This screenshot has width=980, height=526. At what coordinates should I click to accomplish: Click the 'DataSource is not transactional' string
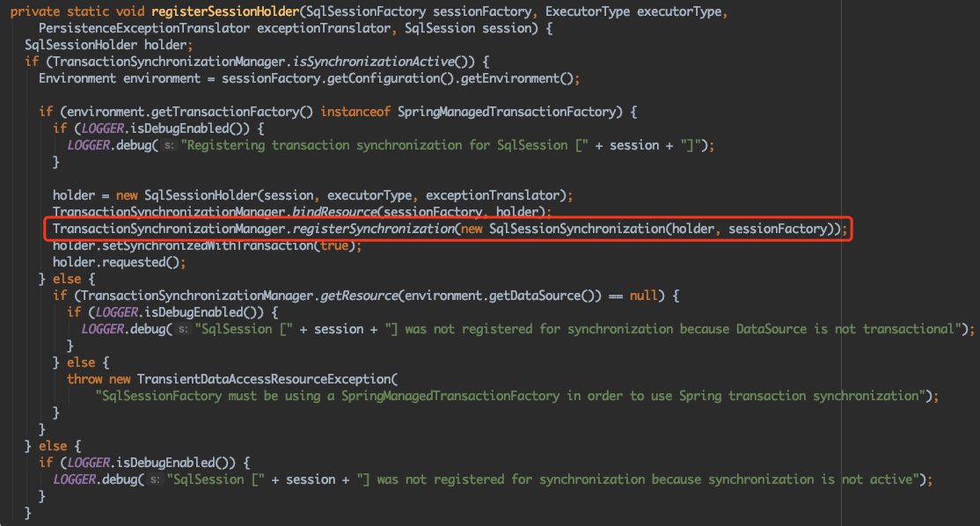tap(845, 329)
